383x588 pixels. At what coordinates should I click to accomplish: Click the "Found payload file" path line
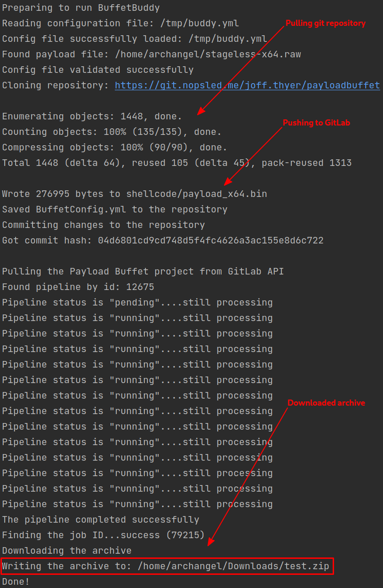click(x=152, y=55)
